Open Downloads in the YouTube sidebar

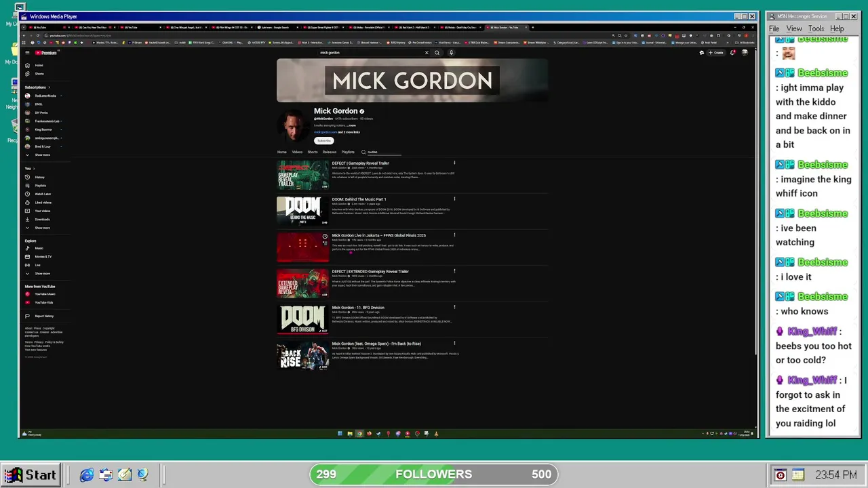point(42,219)
